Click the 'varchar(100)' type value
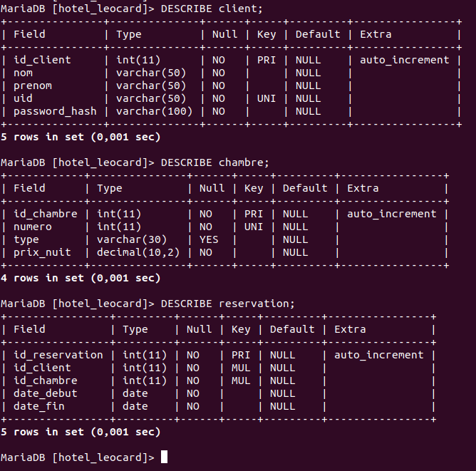 pyautogui.click(x=152, y=111)
